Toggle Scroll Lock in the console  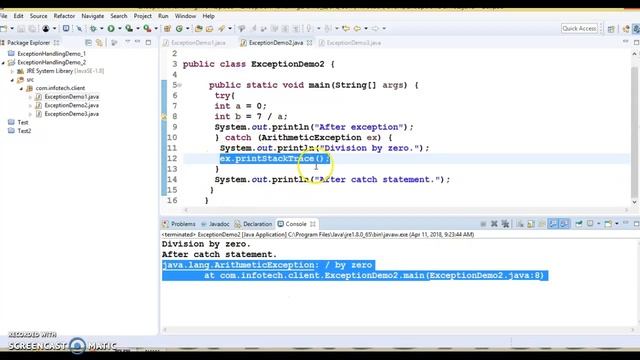tap(531, 224)
